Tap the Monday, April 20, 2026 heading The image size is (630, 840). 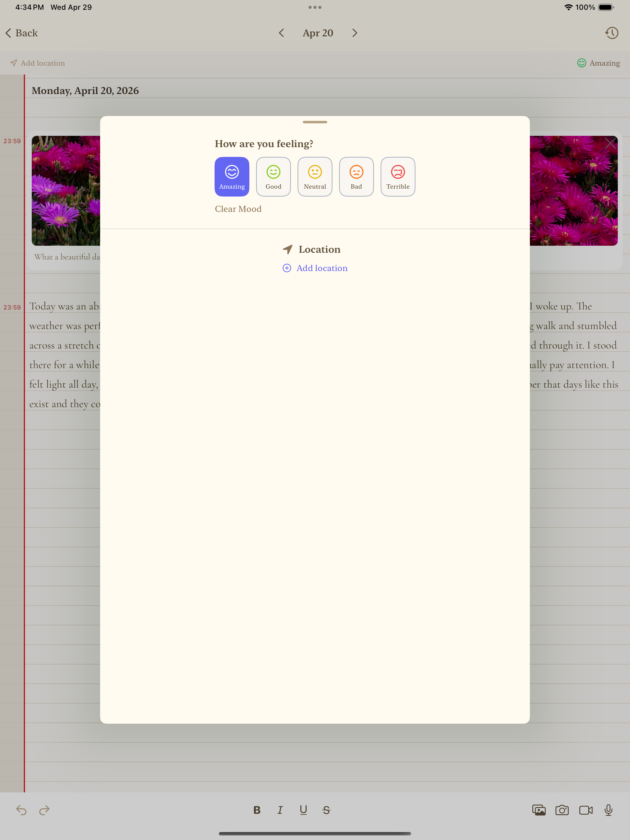point(85,90)
